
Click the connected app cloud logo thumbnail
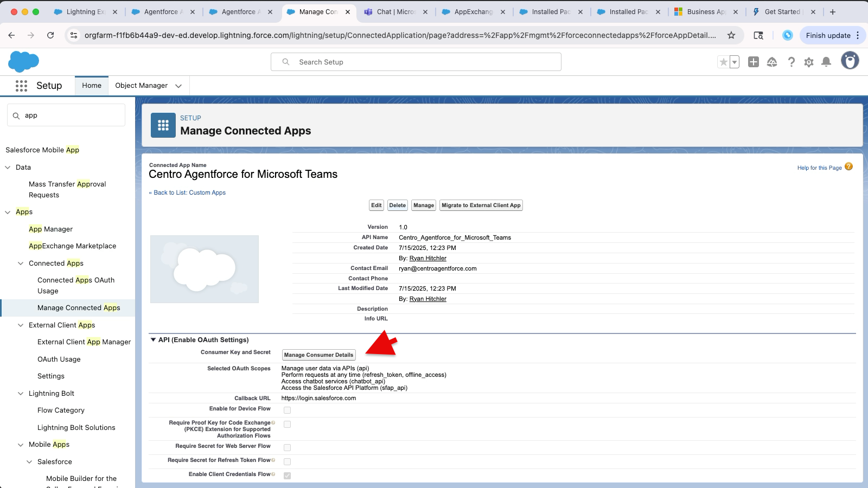pos(205,269)
